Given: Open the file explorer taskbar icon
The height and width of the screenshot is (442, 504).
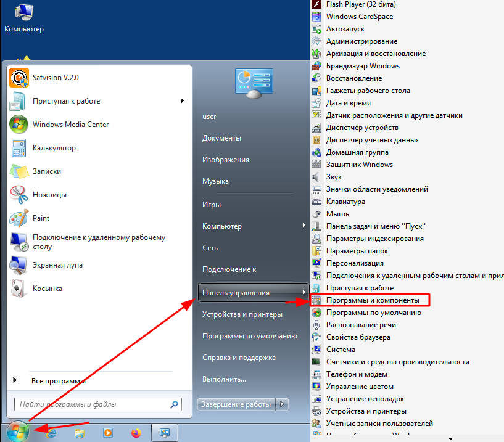Looking at the screenshot, I should 80,433.
